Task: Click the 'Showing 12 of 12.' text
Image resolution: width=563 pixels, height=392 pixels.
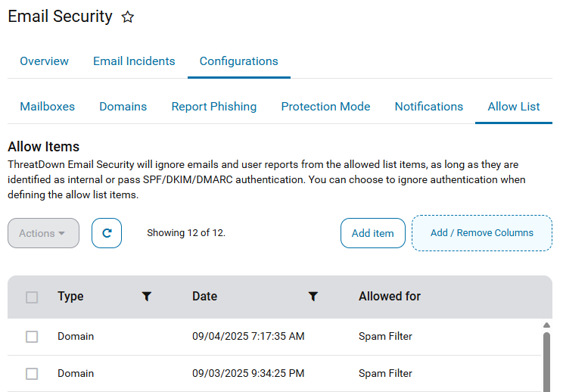Action: pyautogui.click(x=186, y=232)
